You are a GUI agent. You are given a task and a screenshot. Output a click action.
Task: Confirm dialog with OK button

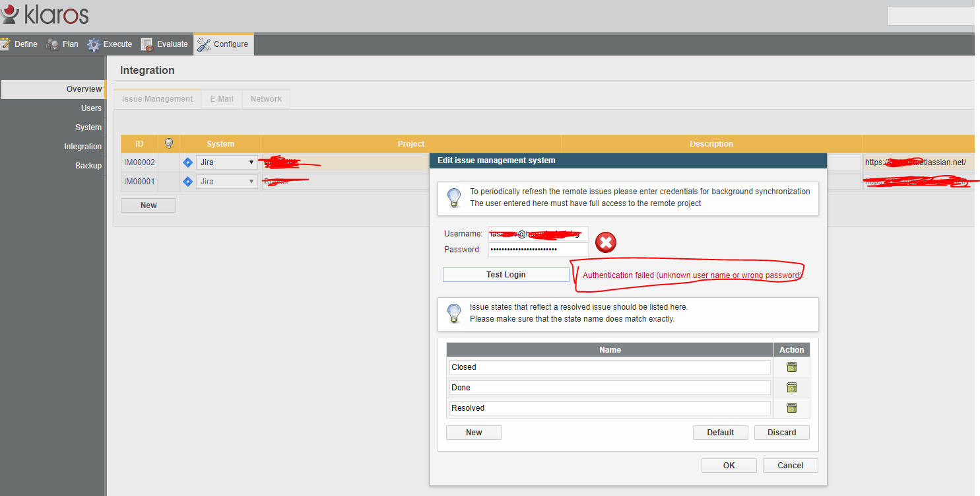tap(729, 466)
